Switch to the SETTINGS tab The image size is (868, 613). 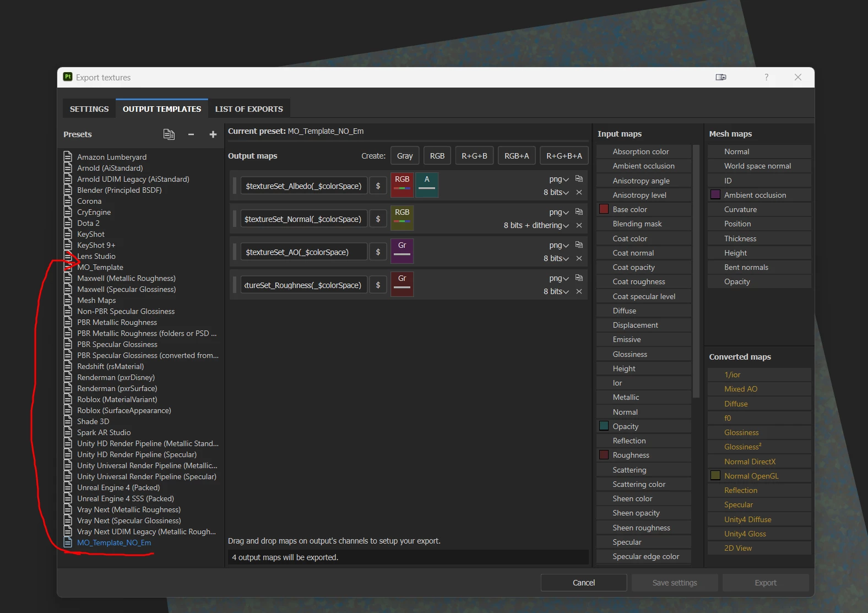[89, 109]
